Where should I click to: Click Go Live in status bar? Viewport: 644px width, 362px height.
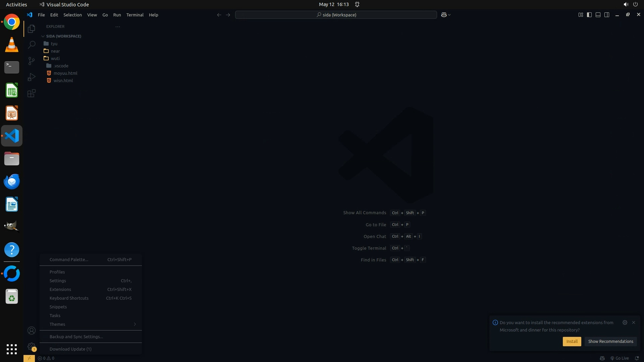click(620, 358)
